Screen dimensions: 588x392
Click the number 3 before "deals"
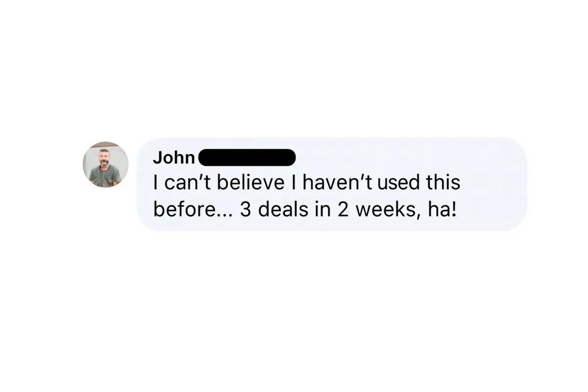245,209
